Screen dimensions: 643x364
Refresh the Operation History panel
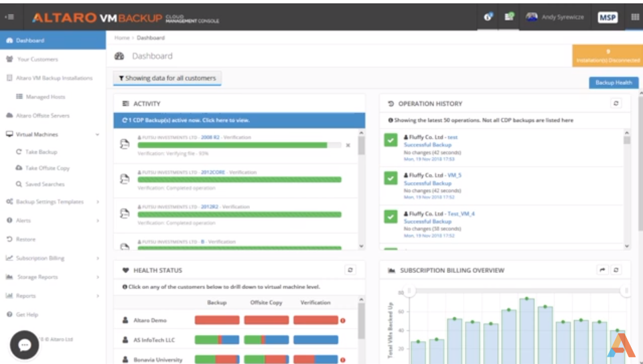[617, 104]
